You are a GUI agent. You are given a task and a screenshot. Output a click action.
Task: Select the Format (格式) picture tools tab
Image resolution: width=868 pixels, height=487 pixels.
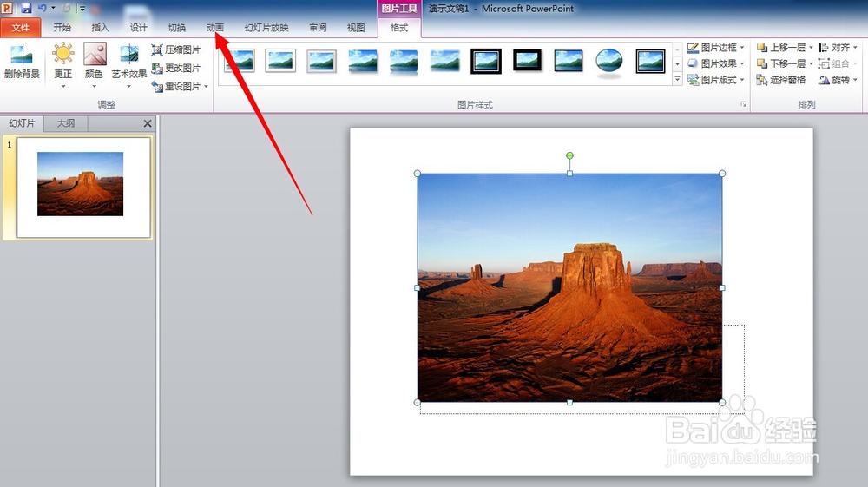tap(399, 28)
